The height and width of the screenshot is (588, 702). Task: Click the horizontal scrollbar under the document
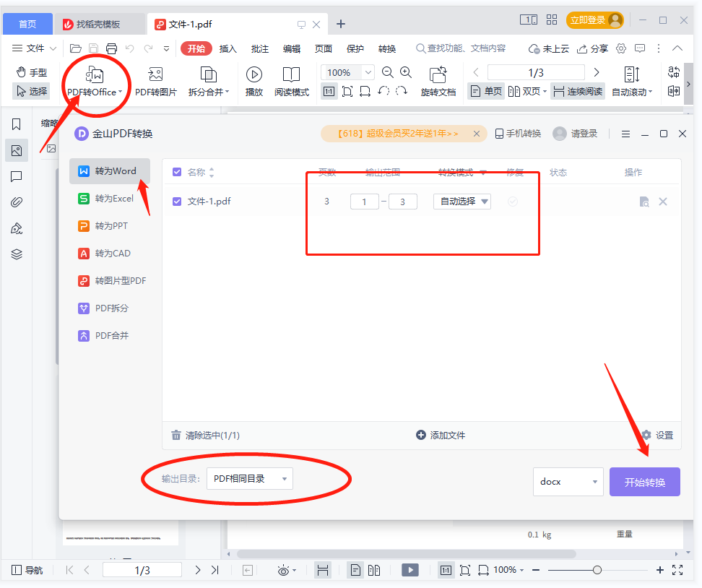click(406, 554)
